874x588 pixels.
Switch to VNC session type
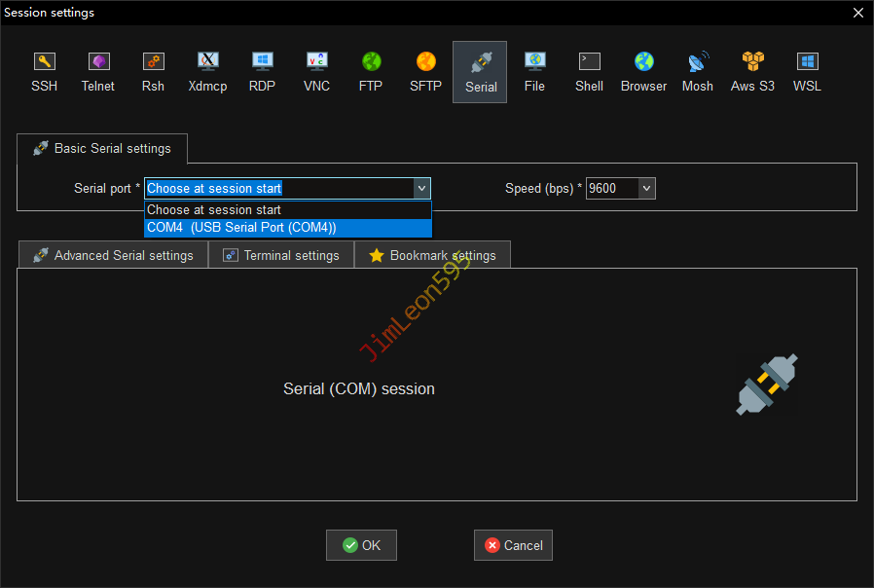pos(316,71)
